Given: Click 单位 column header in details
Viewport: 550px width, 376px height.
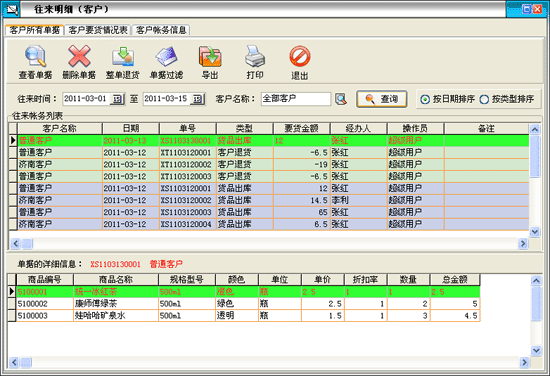Looking at the screenshot, I should pyautogui.click(x=280, y=280).
